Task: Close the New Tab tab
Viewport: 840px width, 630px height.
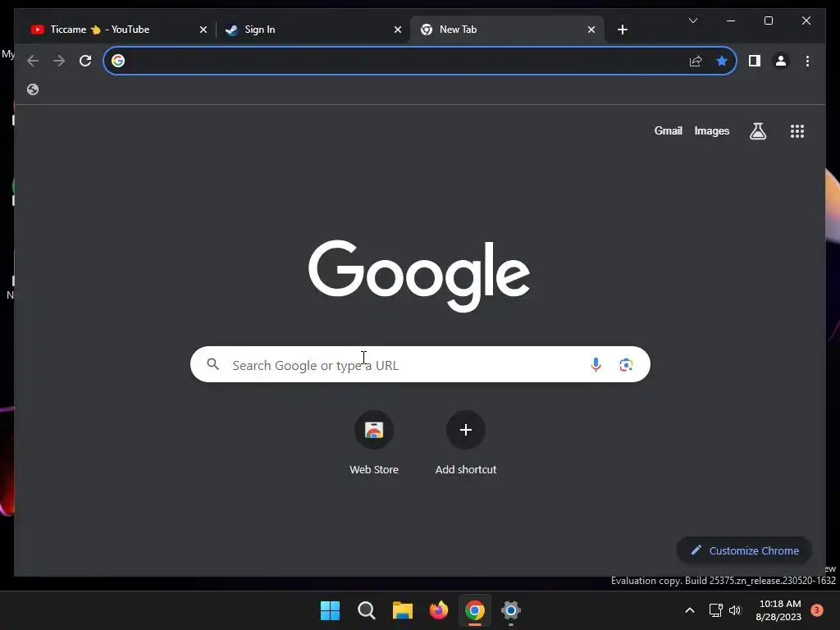Action: pos(591,30)
